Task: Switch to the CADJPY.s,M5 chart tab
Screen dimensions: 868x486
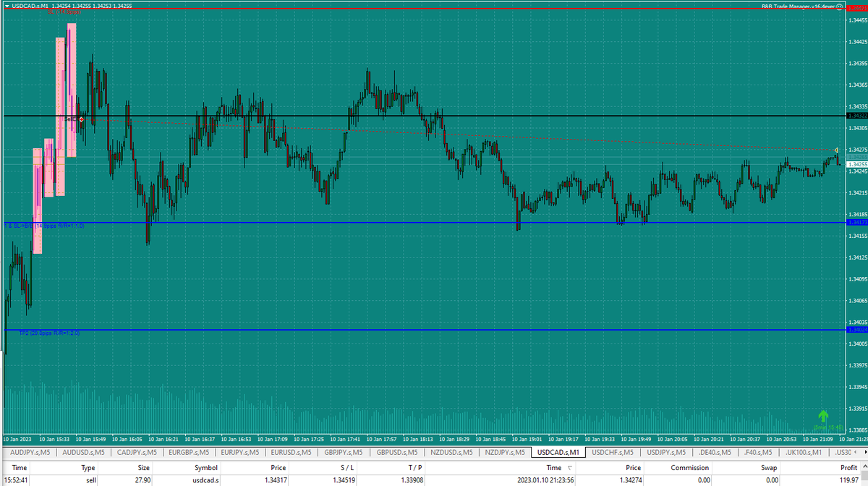Action: tap(136, 453)
